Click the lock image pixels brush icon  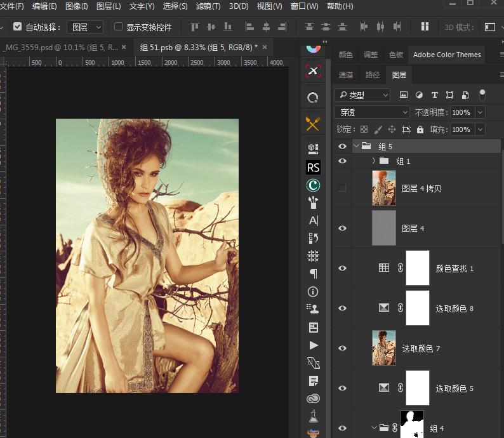378,129
